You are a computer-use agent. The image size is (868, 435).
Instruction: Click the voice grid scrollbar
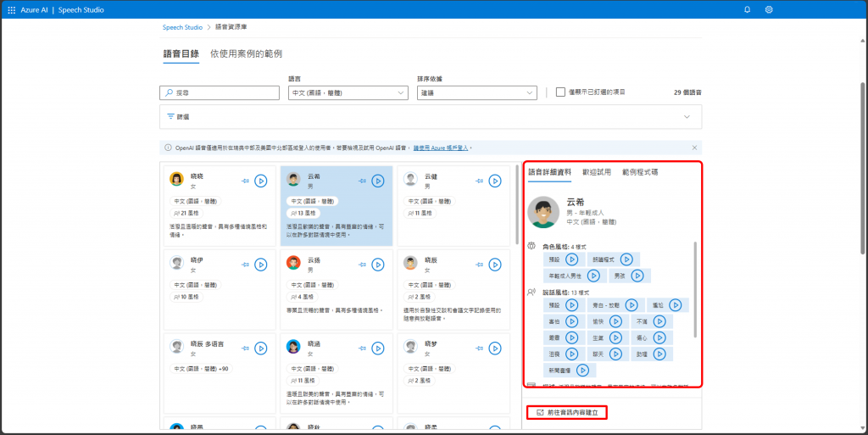tap(518, 204)
